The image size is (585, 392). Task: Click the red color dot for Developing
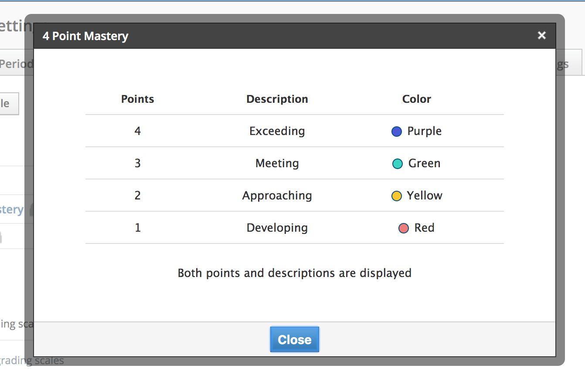click(x=403, y=228)
